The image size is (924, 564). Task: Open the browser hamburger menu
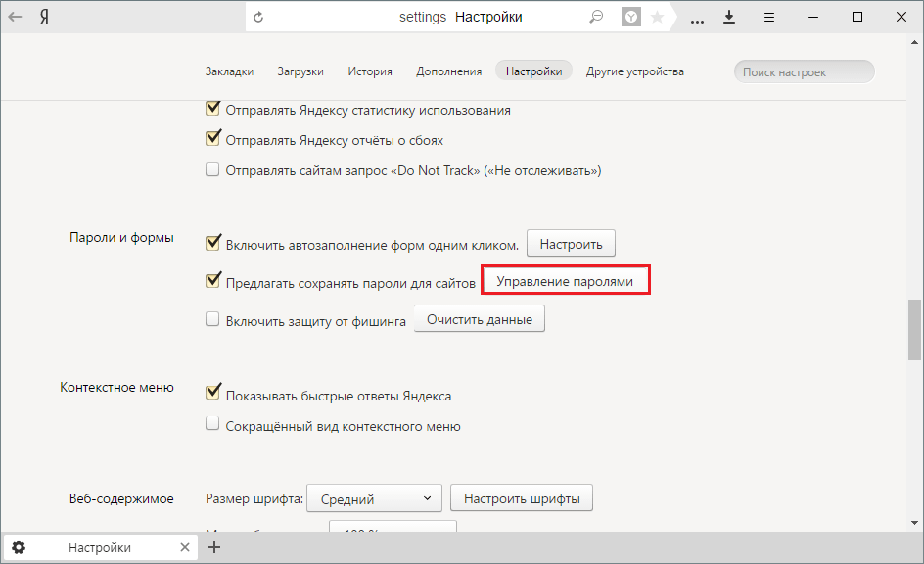tap(769, 18)
